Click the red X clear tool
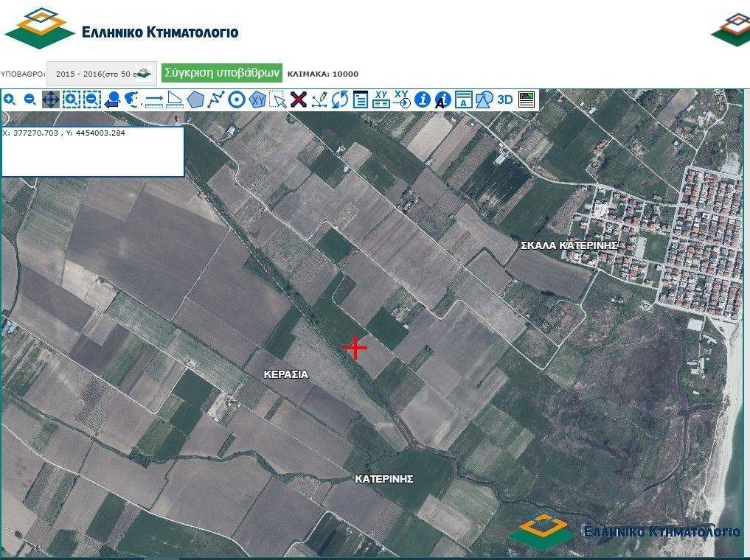This screenshot has width=750, height=560. tap(298, 99)
